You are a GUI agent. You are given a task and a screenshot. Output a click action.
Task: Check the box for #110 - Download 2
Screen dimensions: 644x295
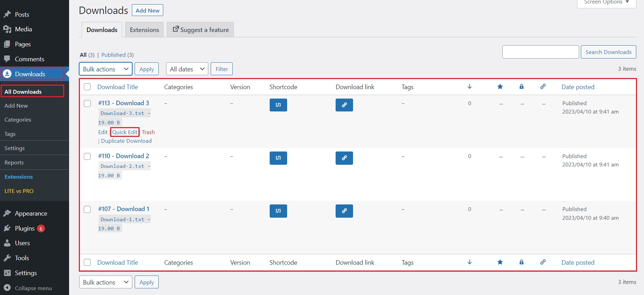tap(87, 156)
